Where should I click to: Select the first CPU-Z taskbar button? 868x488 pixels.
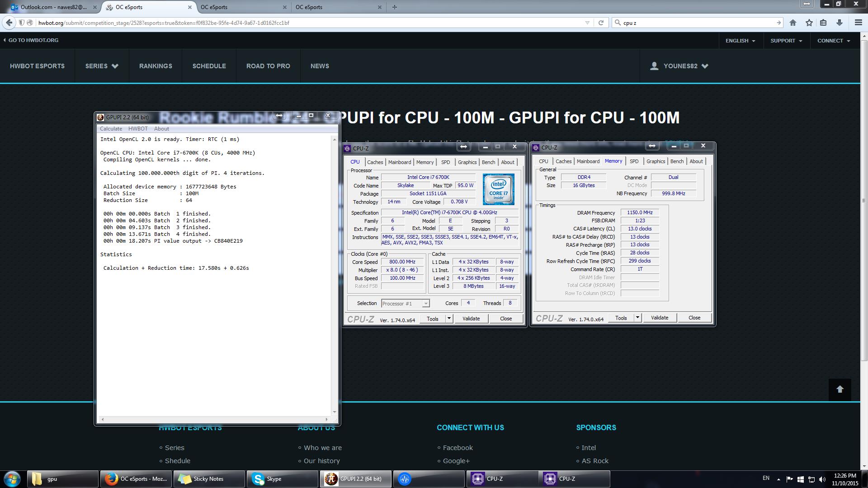coord(502,479)
